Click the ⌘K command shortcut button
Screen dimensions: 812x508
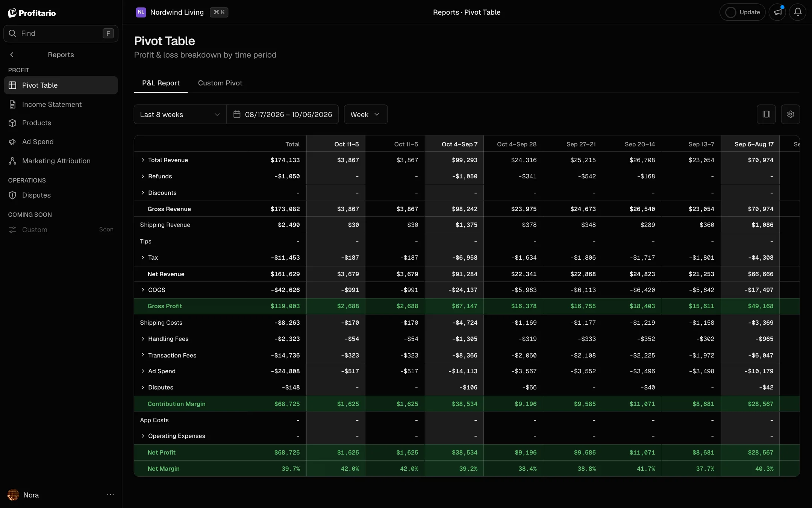click(219, 12)
